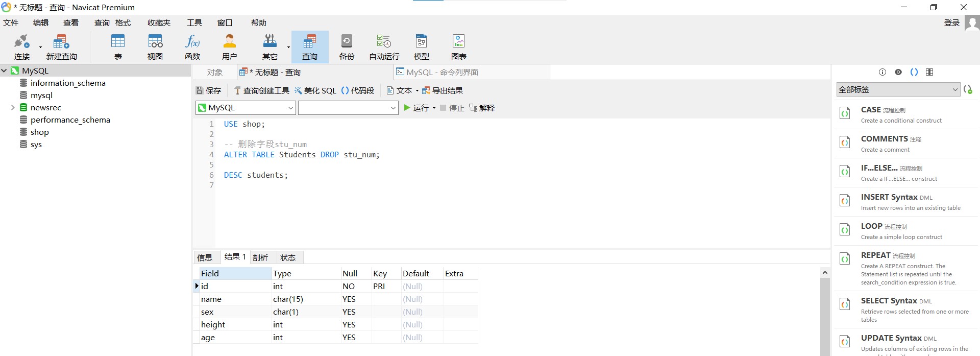Open the 运行 dropdown arrow

point(434,108)
